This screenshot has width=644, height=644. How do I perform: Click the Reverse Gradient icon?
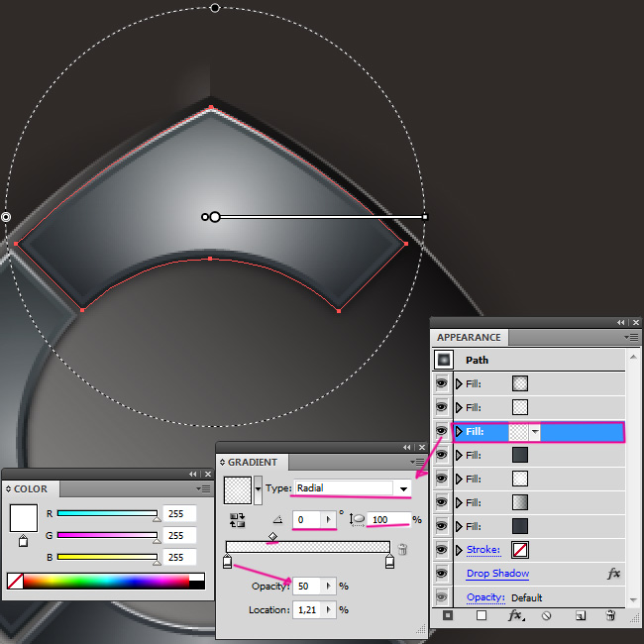pos(238,519)
